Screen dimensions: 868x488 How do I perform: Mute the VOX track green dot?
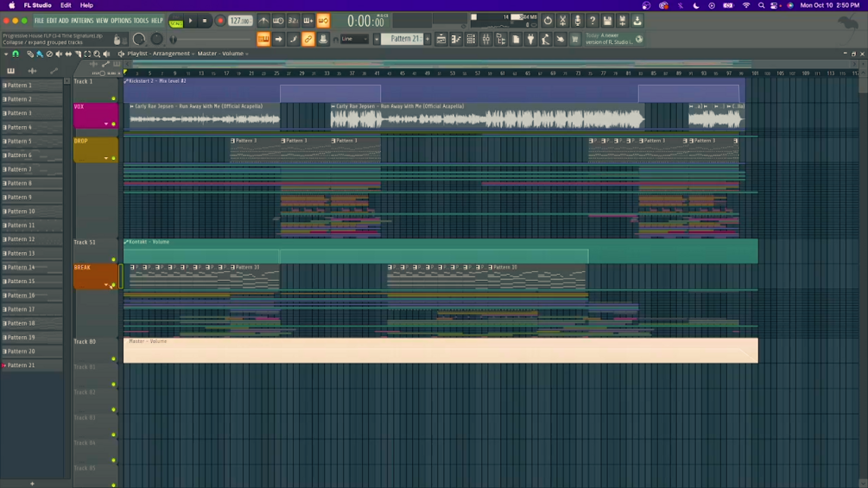point(113,124)
